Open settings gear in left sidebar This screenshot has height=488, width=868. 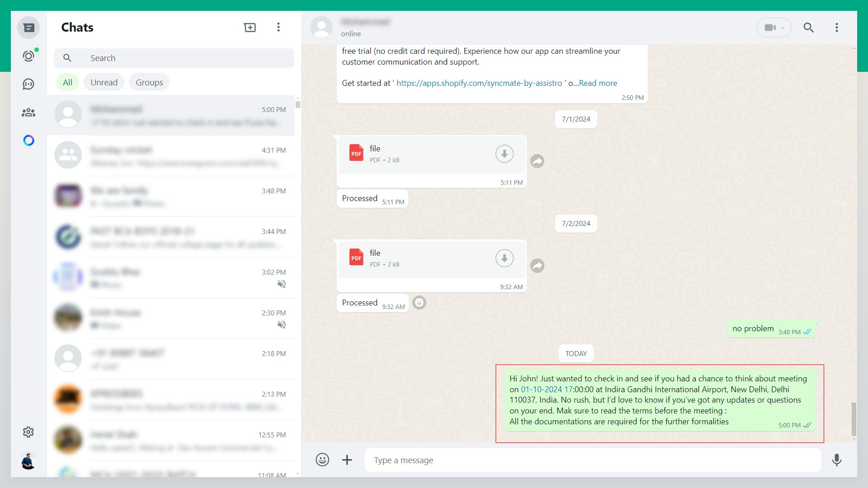tap(28, 432)
